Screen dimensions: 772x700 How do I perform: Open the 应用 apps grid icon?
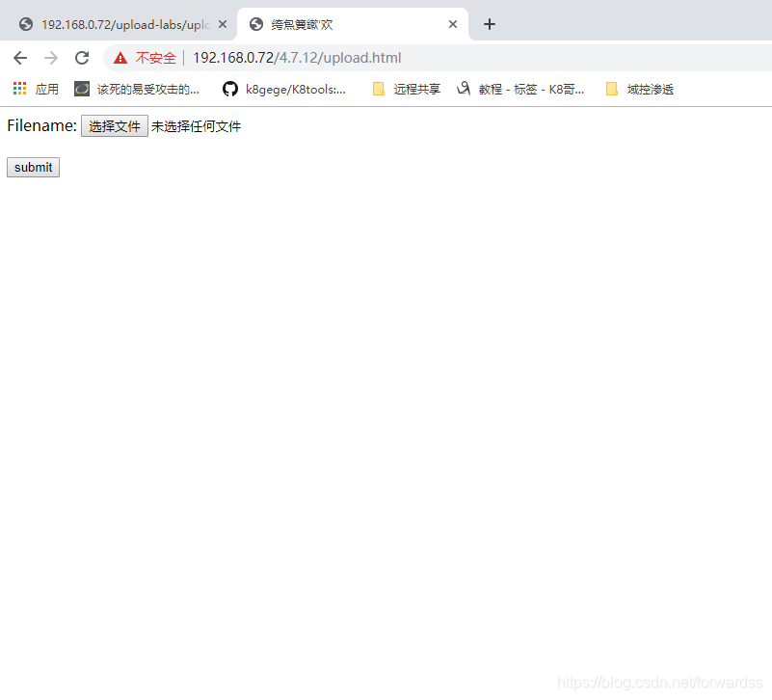tap(19, 89)
